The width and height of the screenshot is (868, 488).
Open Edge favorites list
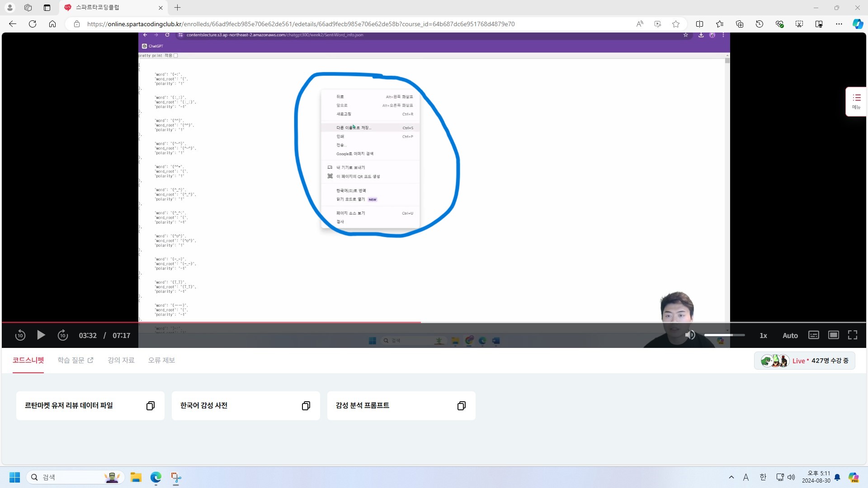click(720, 24)
